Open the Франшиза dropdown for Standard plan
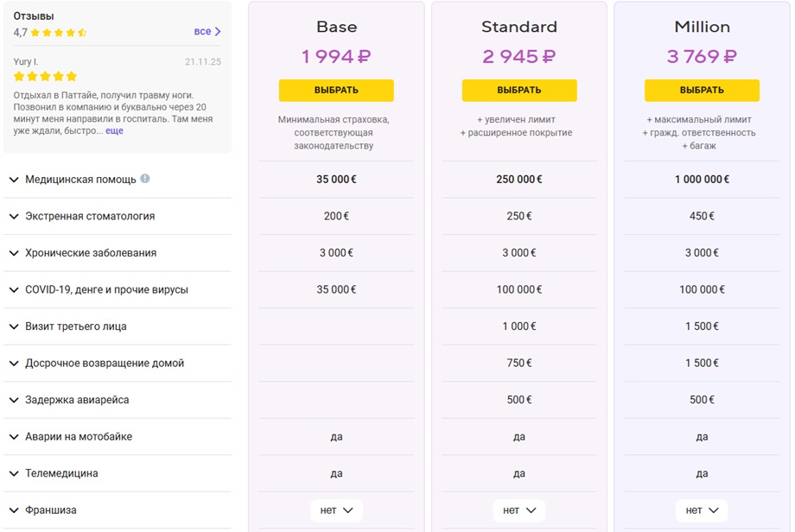This screenshot has width=795, height=532. [x=519, y=510]
